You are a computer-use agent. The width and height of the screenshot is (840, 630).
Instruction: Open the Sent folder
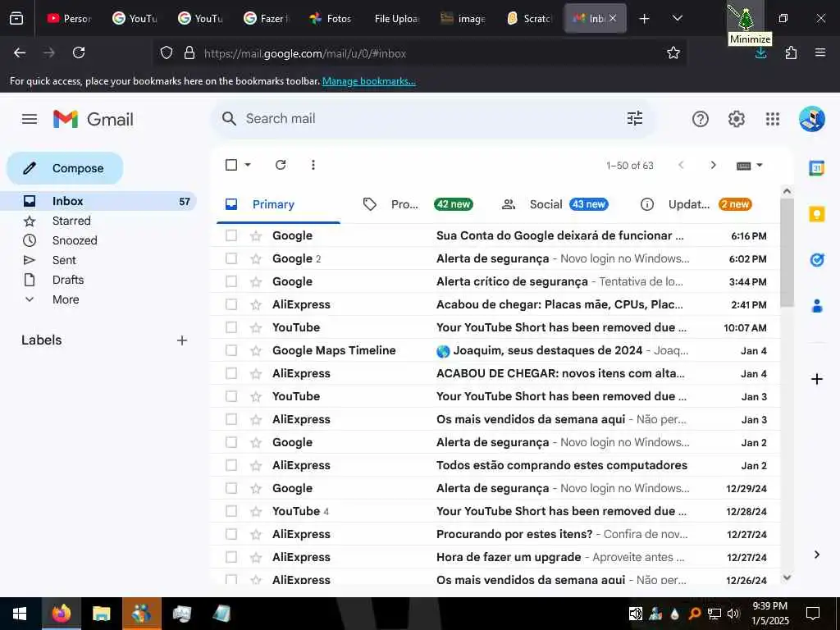[98, 261]
